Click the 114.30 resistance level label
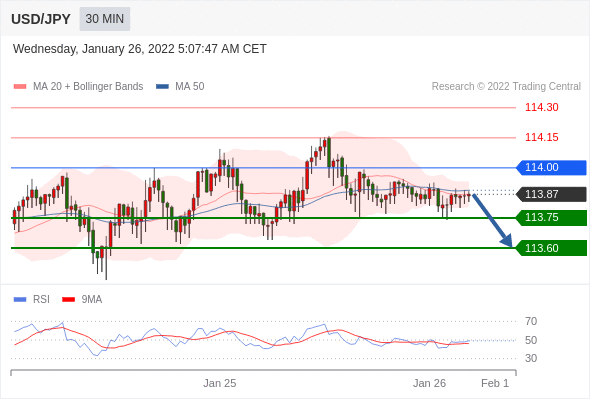This screenshot has height=400, width=590. click(x=541, y=107)
